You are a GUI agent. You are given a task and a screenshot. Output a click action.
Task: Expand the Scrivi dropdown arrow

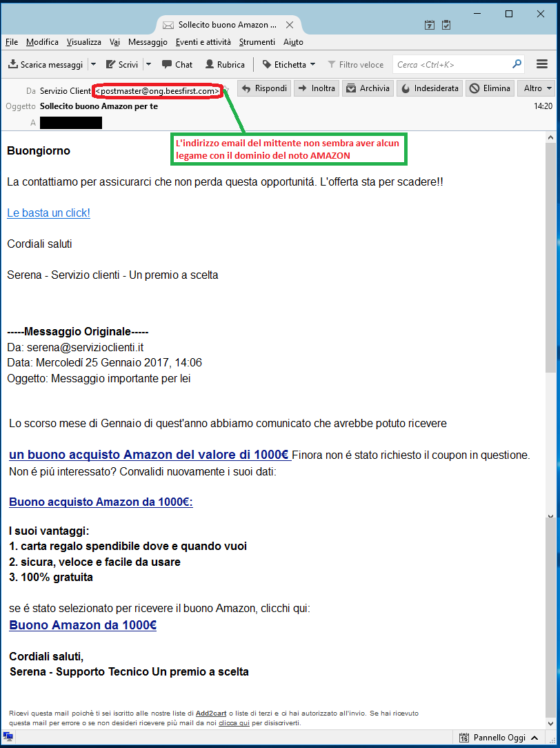149,64
